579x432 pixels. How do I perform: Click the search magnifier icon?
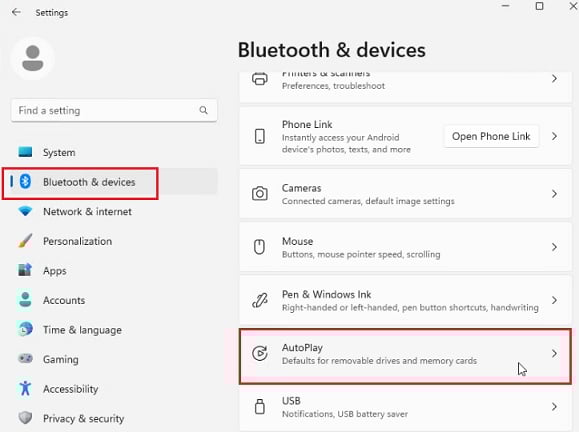point(203,110)
